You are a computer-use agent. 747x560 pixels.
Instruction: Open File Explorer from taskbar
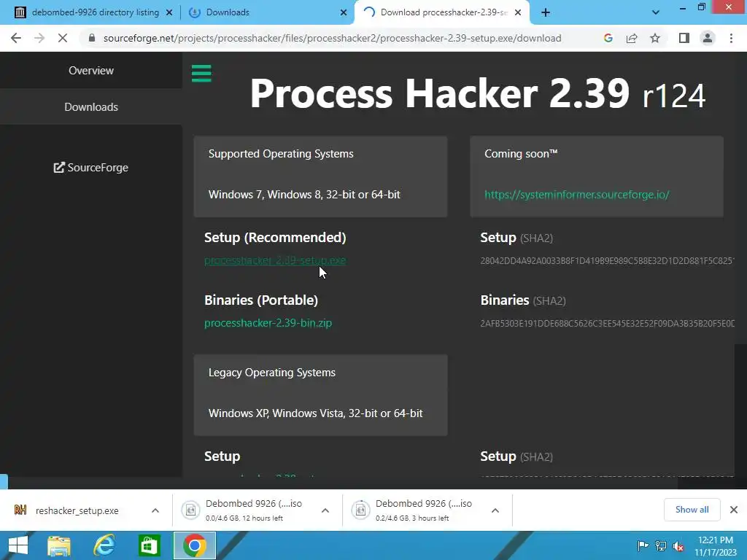tap(59, 545)
